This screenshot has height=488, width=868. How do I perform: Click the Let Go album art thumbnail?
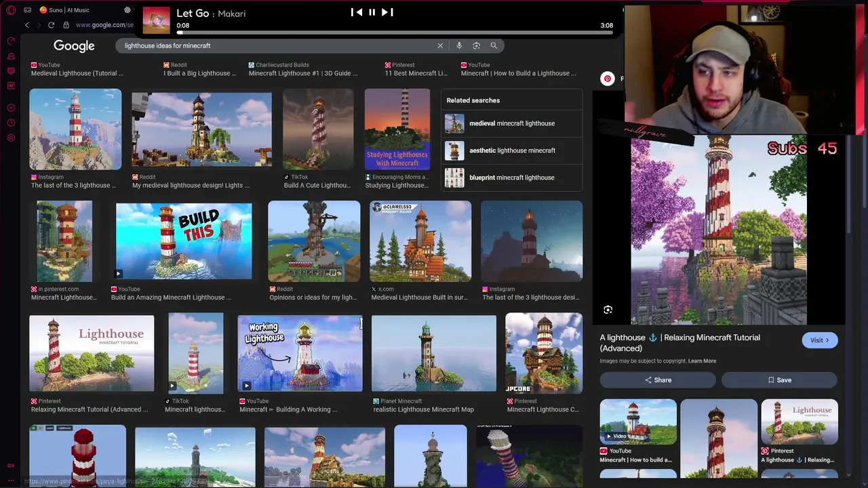click(x=156, y=20)
